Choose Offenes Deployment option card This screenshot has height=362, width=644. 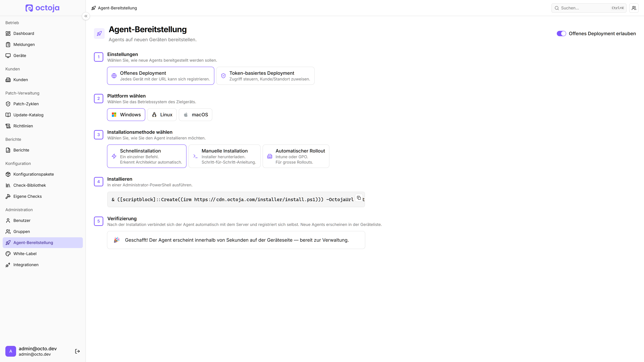pos(160,76)
